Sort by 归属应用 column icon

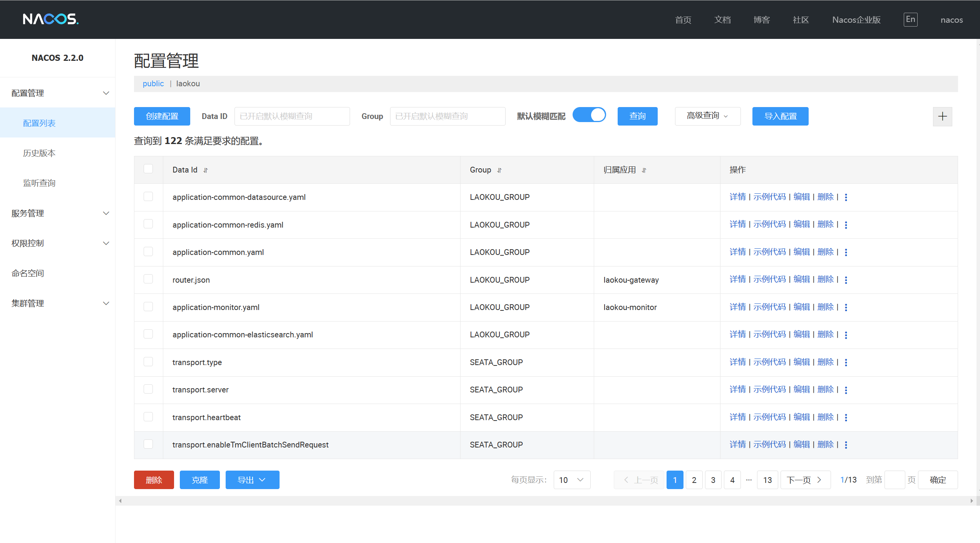644,170
